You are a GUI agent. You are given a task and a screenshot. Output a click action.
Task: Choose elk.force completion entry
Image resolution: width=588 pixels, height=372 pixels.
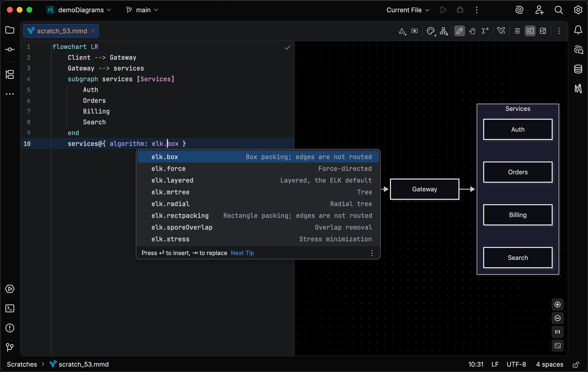click(258, 169)
